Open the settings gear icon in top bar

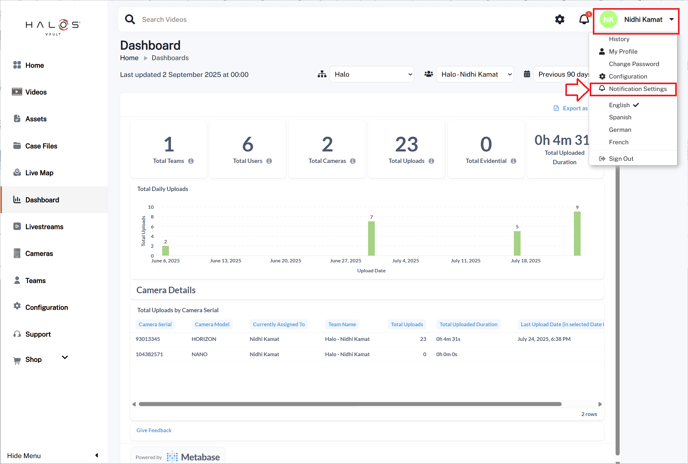pos(560,19)
